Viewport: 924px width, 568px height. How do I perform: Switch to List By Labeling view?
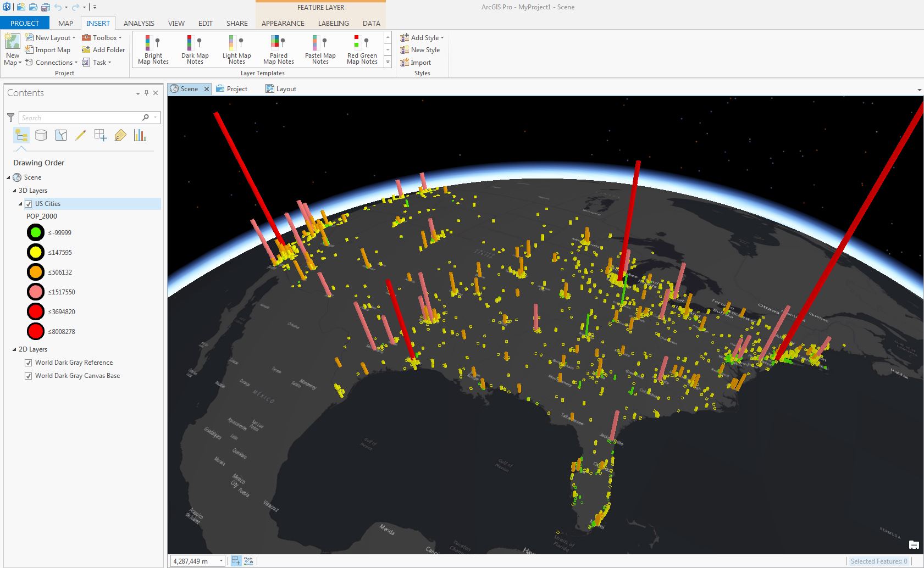(x=120, y=135)
